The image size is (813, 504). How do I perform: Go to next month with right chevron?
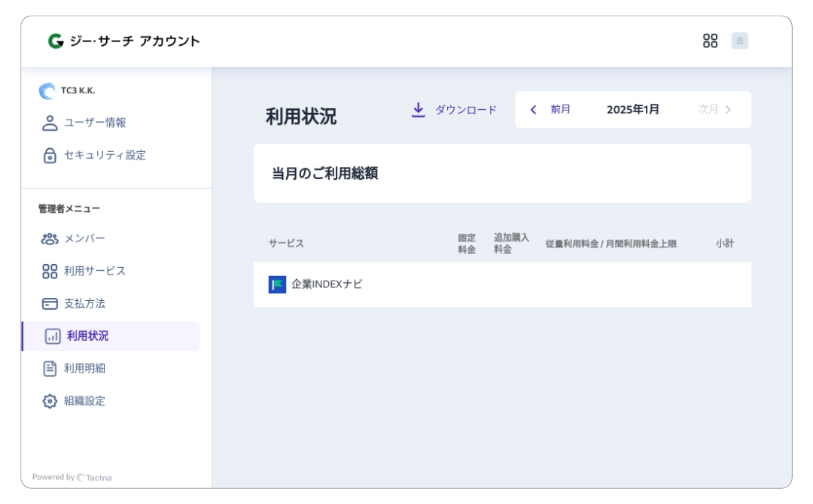(x=728, y=110)
